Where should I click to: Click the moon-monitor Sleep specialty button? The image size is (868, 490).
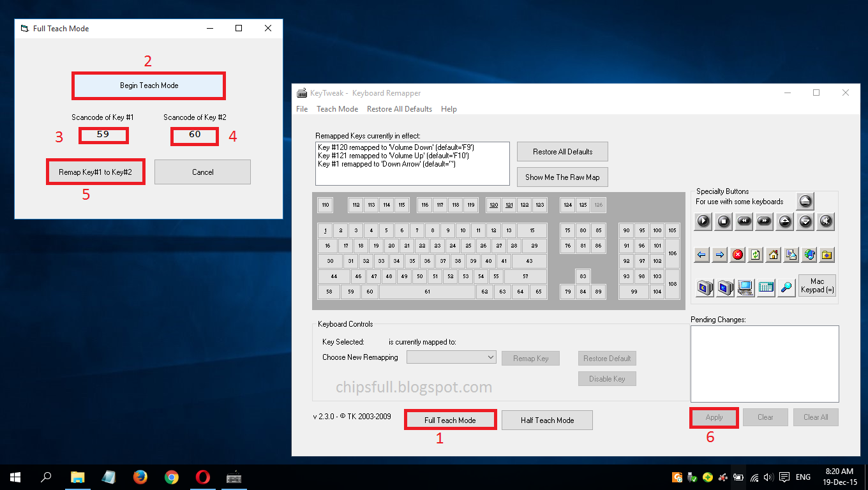(x=704, y=287)
